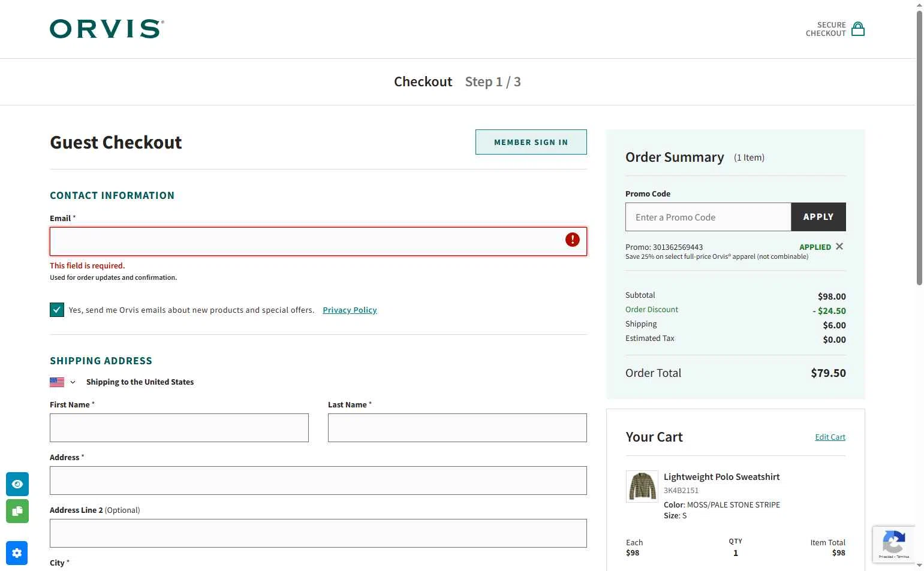This screenshot has width=924, height=571.
Task: Apply the promo code
Action: (x=818, y=217)
